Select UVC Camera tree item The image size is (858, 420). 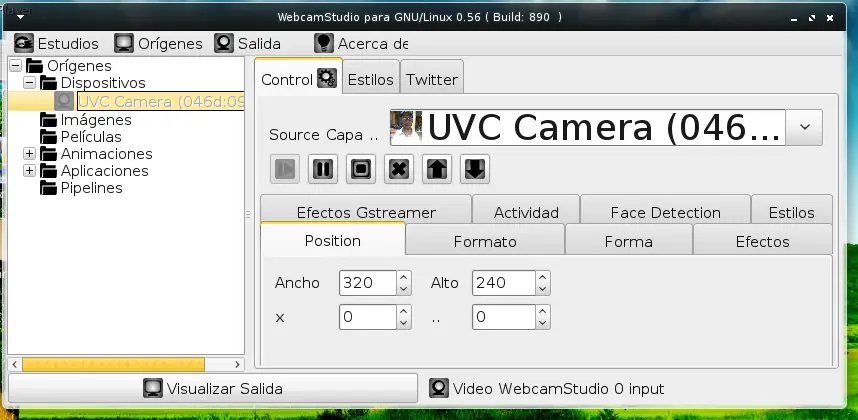160,101
